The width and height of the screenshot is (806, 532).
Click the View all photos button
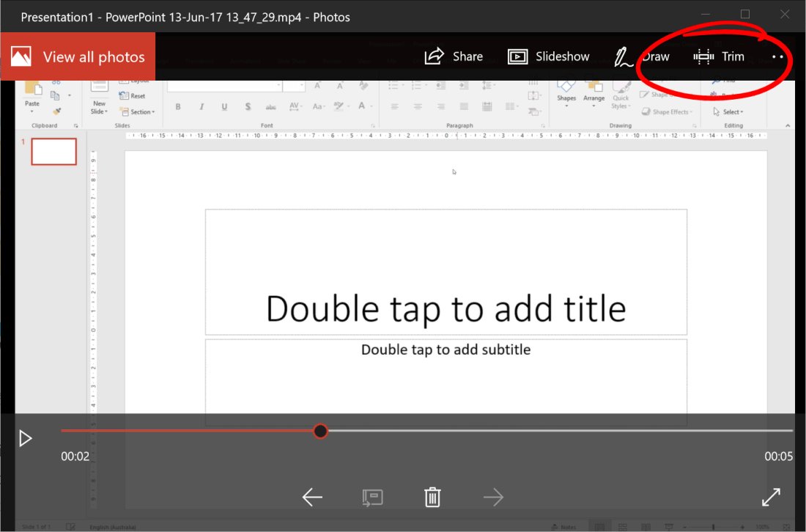pyautogui.click(x=78, y=56)
